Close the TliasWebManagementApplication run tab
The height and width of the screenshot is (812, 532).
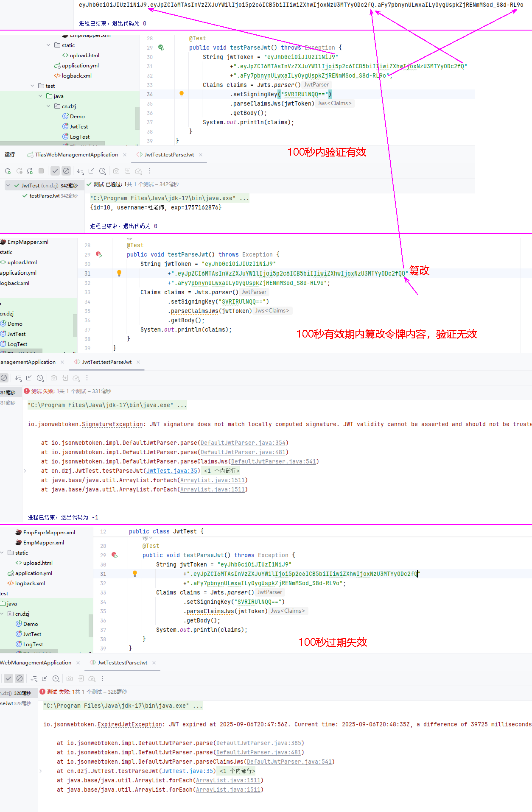point(125,155)
